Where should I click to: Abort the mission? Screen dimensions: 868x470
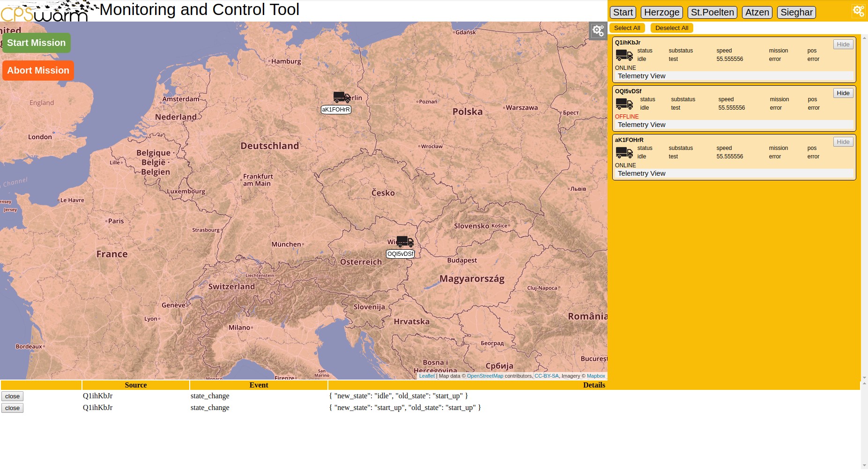(x=38, y=71)
